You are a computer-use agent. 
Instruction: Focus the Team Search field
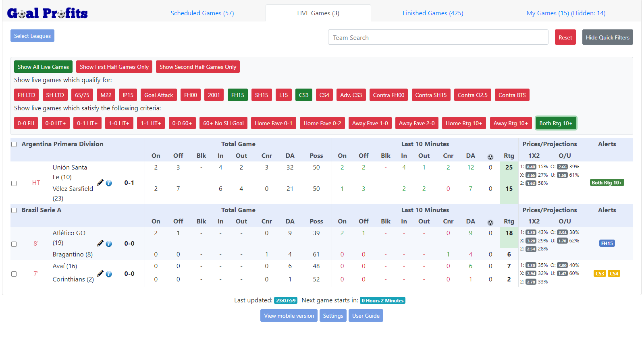(438, 37)
